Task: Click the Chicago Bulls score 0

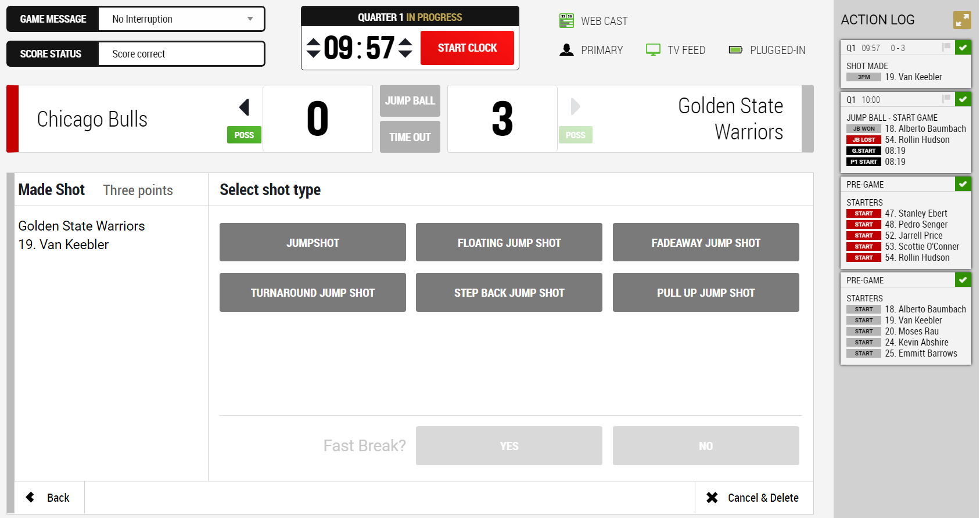Action: coord(318,119)
